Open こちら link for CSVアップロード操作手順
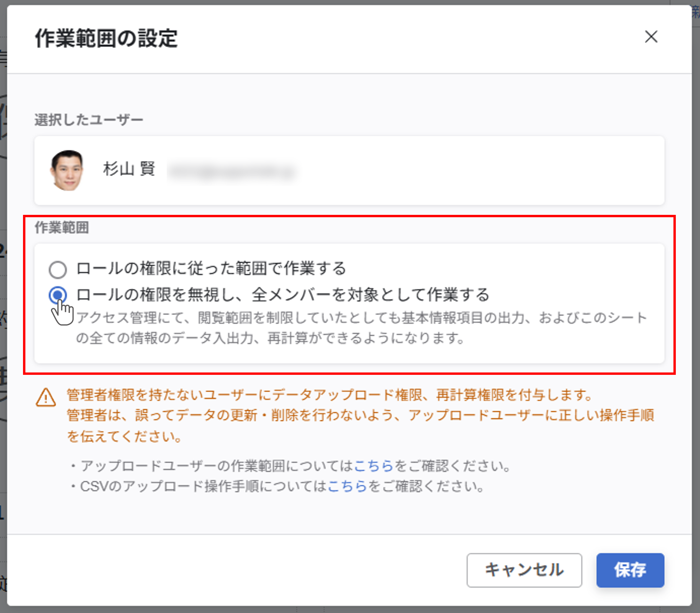The image size is (700, 613). click(347, 486)
